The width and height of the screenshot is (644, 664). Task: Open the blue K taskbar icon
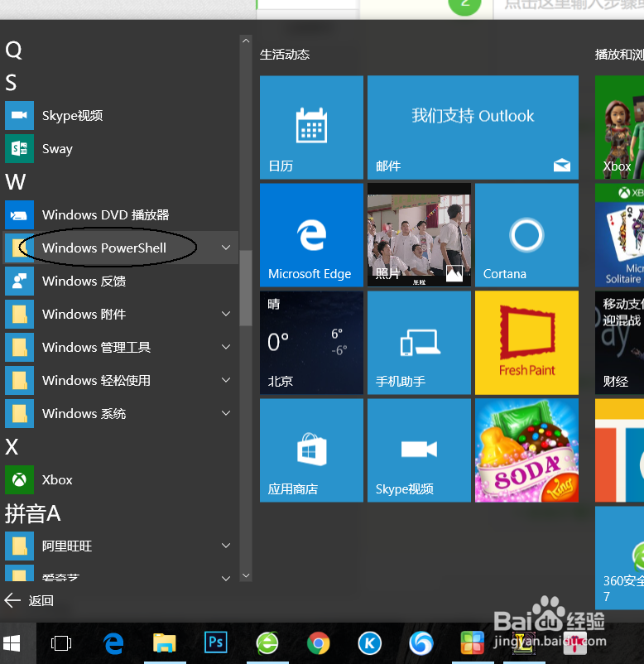click(x=370, y=643)
